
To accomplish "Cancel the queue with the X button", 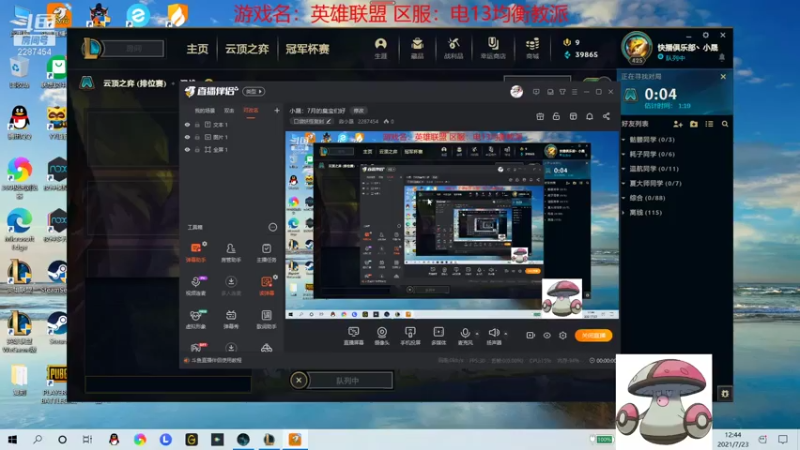I will pos(299,380).
